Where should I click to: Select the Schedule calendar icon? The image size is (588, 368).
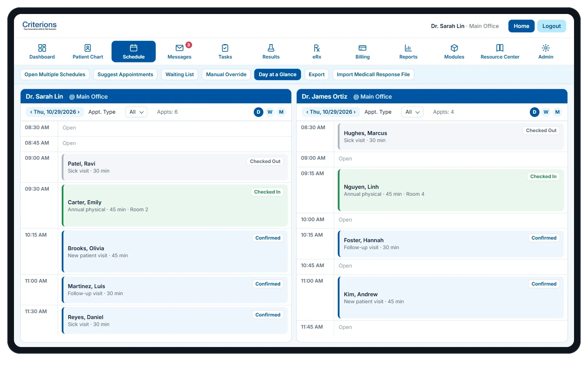coord(133,48)
